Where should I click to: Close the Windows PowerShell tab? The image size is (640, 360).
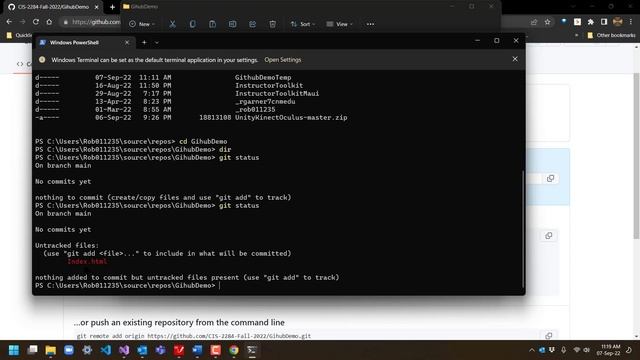(127, 42)
